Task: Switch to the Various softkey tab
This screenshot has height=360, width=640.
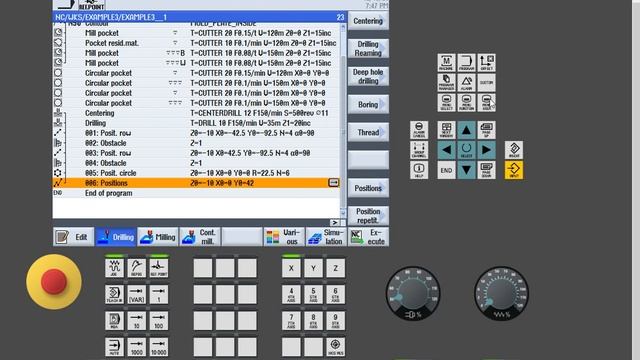Action: (284, 237)
